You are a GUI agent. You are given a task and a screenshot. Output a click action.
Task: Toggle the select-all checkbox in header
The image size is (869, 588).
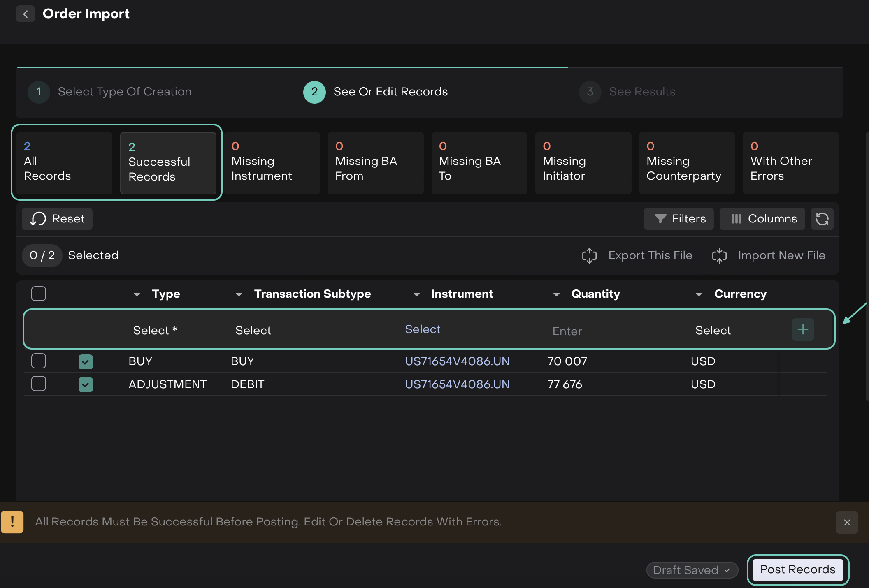coord(39,294)
